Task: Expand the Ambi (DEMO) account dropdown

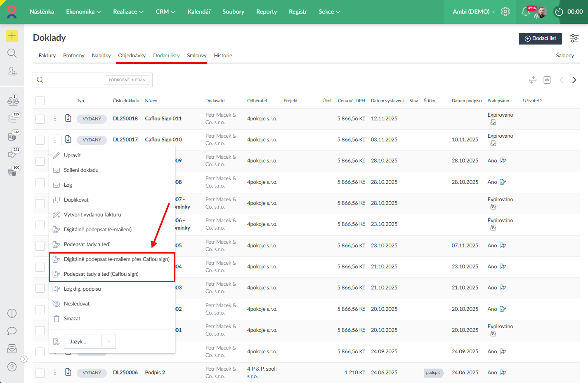Action: (473, 12)
